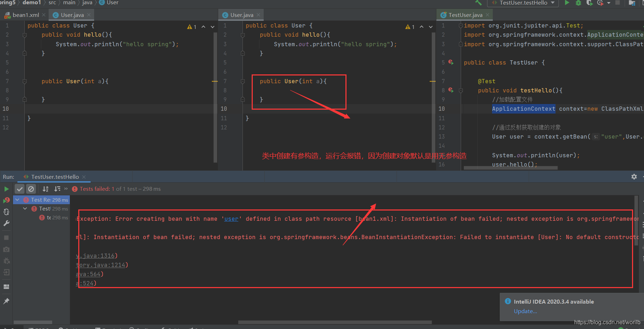This screenshot has width=644, height=329.
Task: Click the dump threads camera icon
Action: pyautogui.click(x=6, y=249)
